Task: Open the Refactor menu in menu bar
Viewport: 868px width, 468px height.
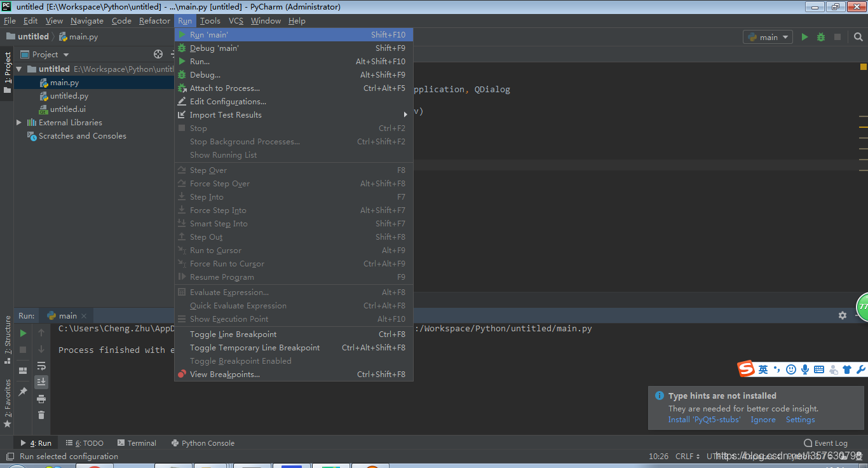Action: pos(154,20)
